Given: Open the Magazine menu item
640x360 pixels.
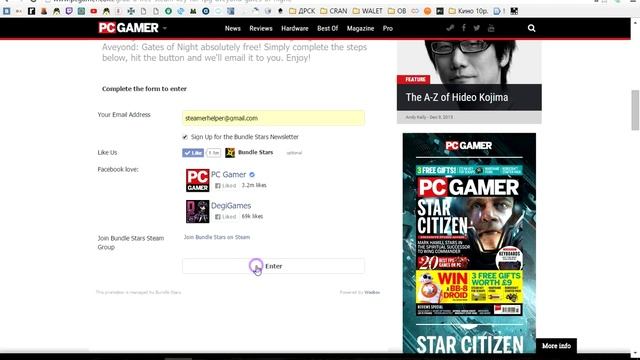Looking at the screenshot, I should click(360, 28).
